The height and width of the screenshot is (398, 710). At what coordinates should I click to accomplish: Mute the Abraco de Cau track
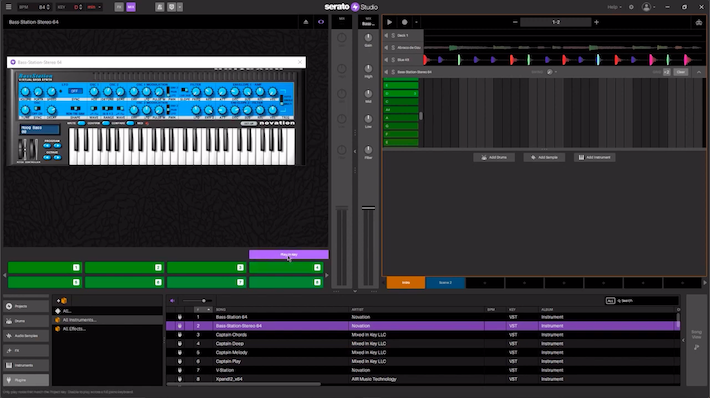tap(386, 47)
